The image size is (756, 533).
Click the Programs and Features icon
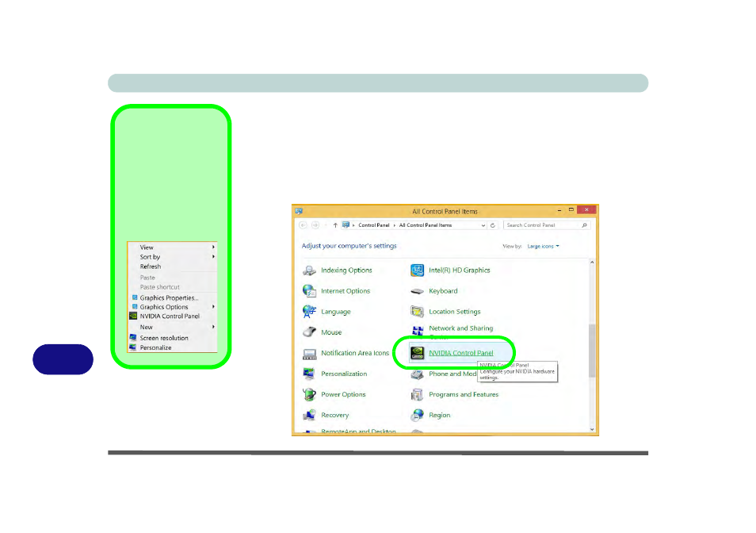coord(417,394)
